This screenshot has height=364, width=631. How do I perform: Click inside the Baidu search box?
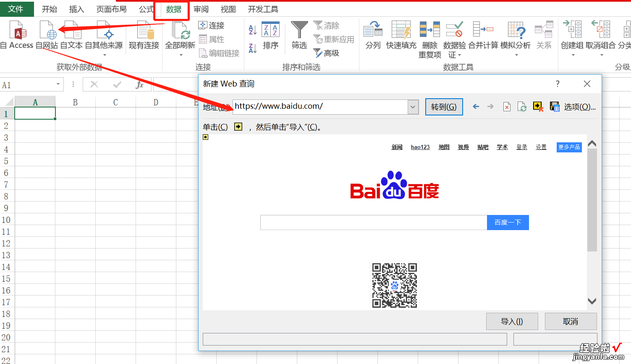374,223
